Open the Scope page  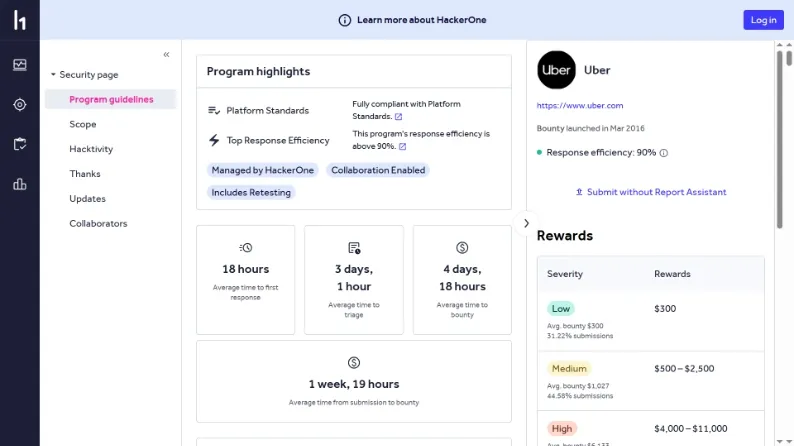point(83,124)
